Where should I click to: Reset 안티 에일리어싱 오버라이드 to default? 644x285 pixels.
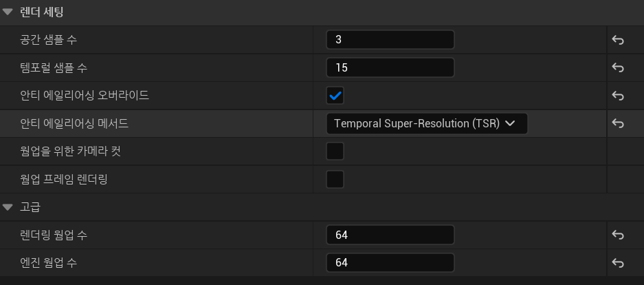point(617,96)
